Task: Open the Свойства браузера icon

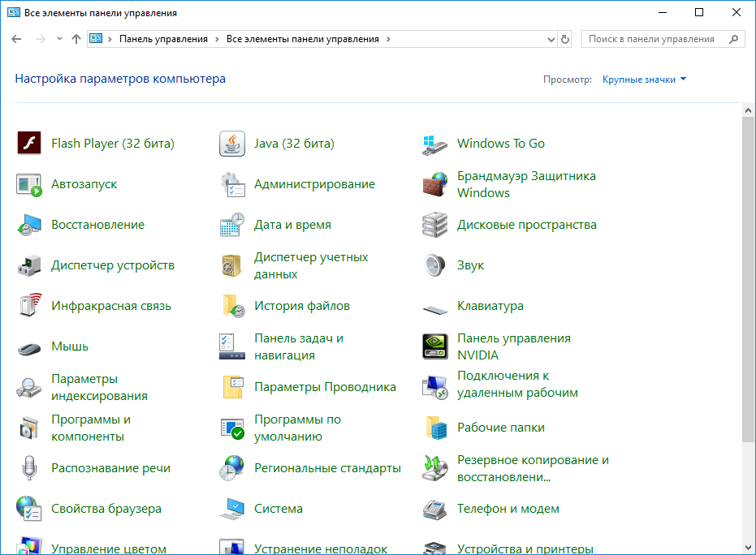Action: tap(29, 509)
